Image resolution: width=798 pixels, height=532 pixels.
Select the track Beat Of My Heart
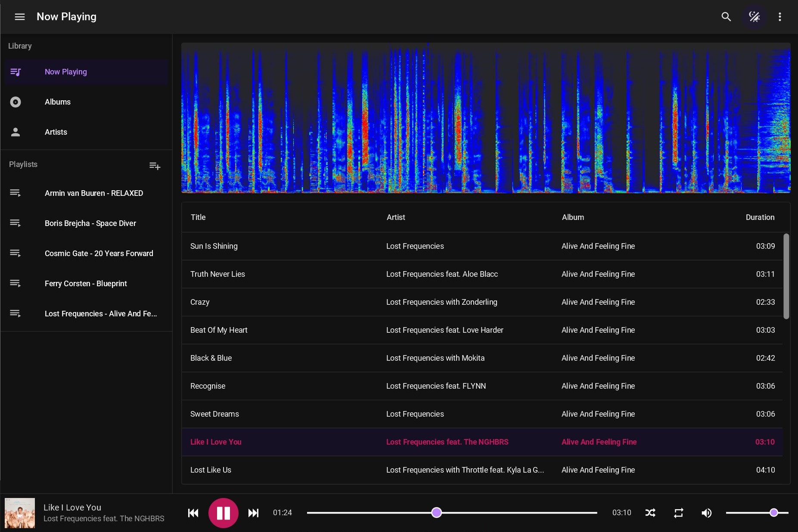pos(482,330)
